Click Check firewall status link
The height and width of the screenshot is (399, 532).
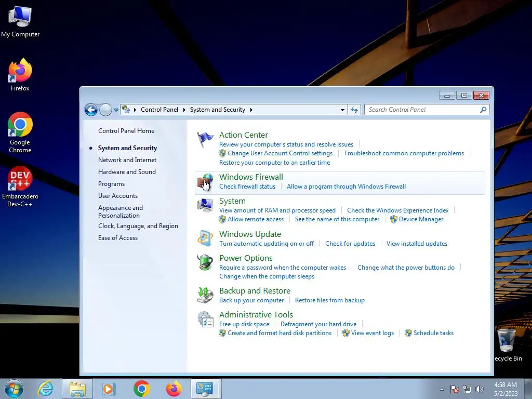(x=247, y=187)
